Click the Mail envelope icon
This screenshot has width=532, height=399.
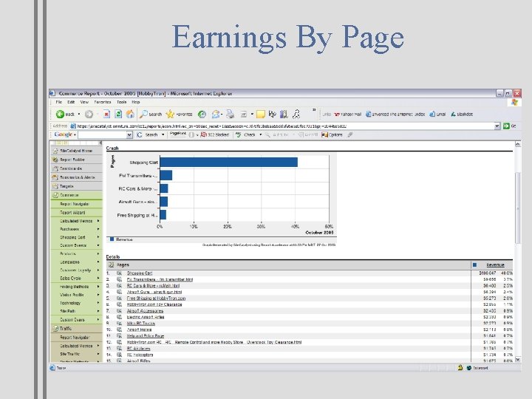coord(216,115)
